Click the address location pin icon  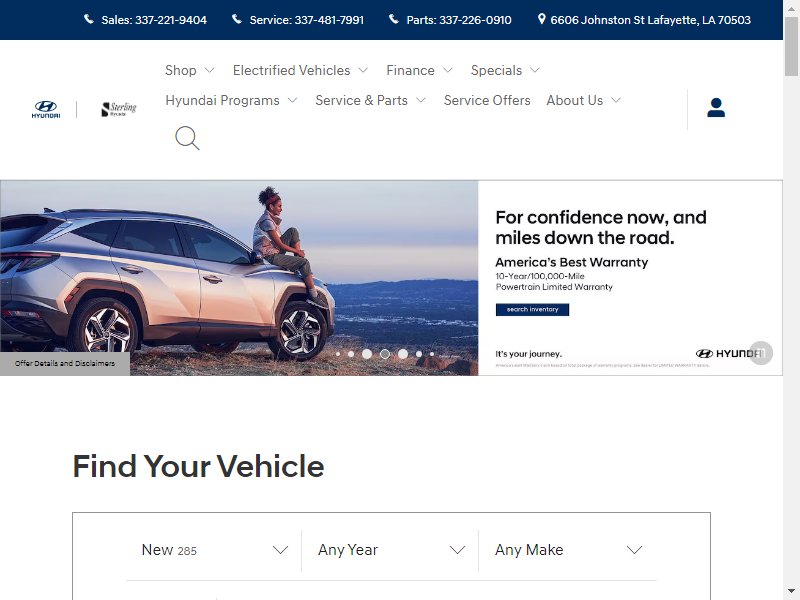pos(541,19)
